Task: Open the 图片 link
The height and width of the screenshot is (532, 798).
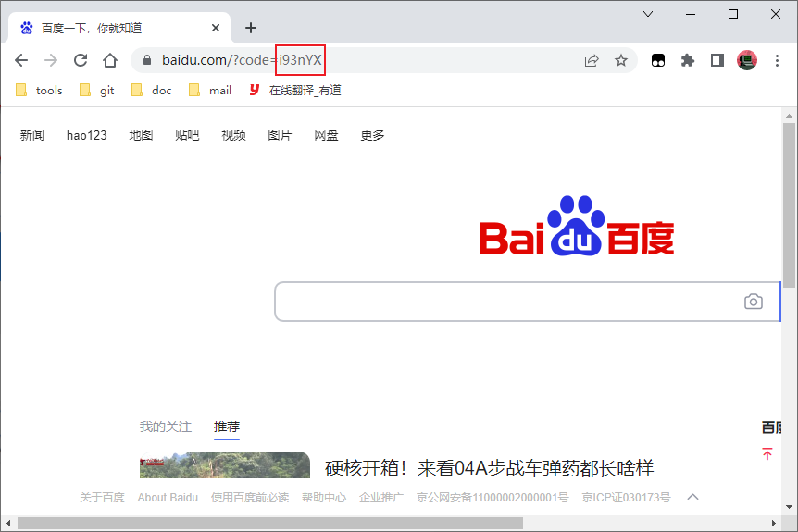Action: click(x=280, y=135)
